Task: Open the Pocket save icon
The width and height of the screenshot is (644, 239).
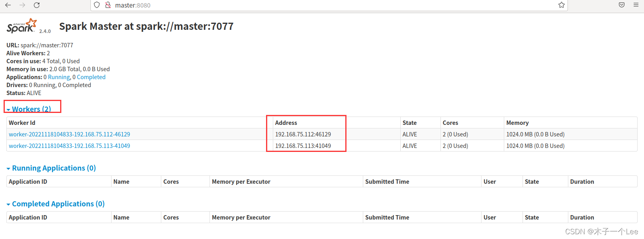Action: 622,5
